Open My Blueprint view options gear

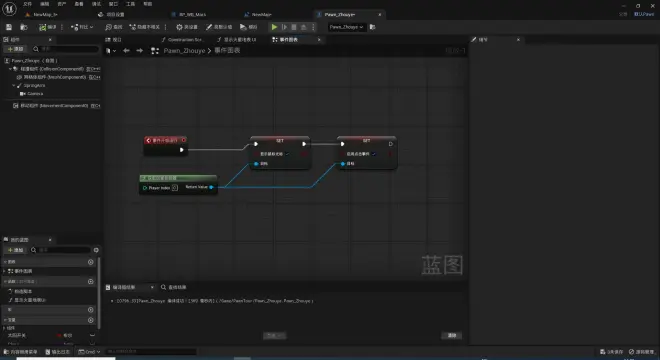96,250
